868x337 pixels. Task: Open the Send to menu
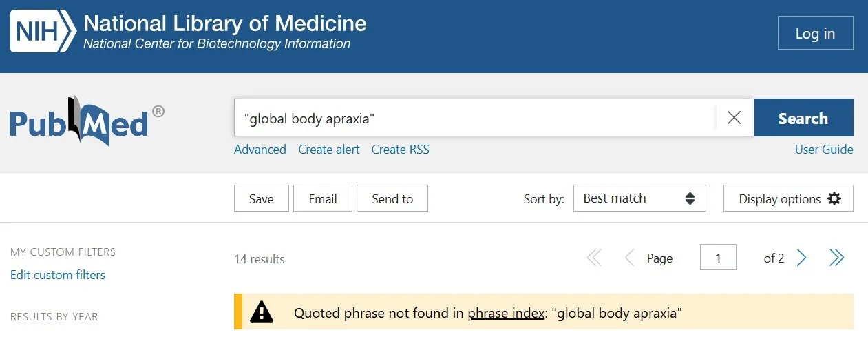pos(392,198)
